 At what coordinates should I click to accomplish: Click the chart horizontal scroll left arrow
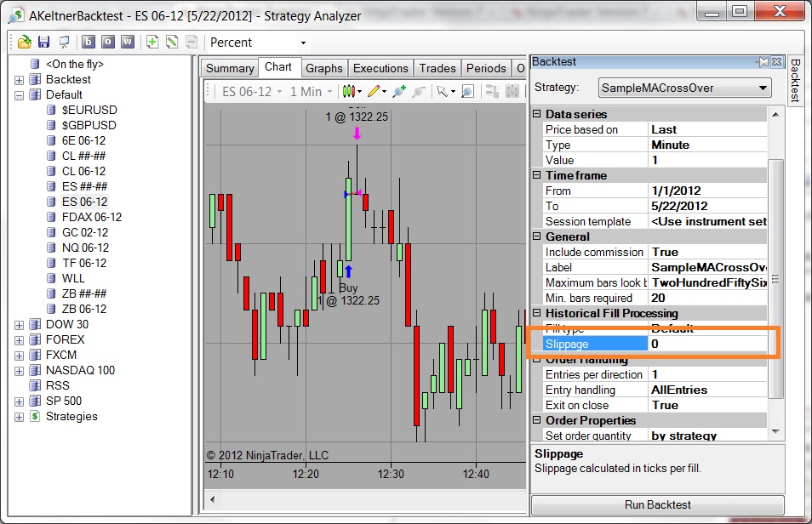click(212, 499)
